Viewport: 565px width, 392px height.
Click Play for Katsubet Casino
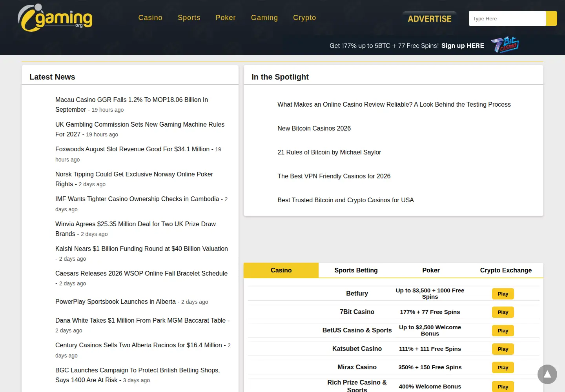point(503,349)
